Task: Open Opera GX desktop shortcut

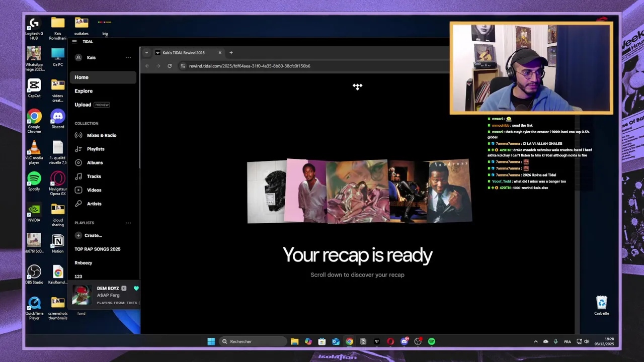Action: (58, 184)
